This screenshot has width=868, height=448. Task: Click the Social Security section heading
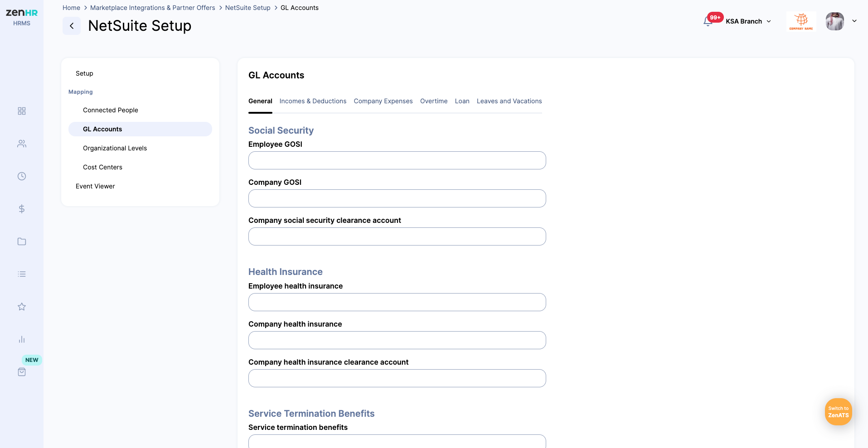coord(281,130)
